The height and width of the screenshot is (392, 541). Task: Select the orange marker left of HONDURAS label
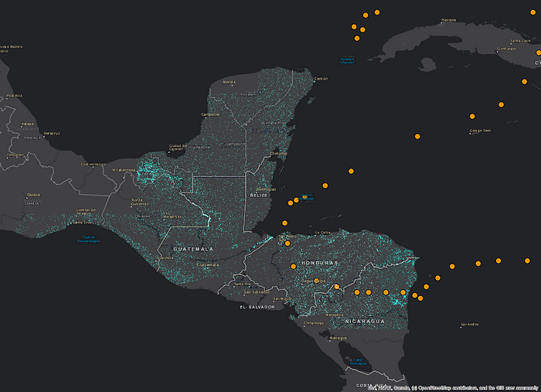(x=293, y=267)
